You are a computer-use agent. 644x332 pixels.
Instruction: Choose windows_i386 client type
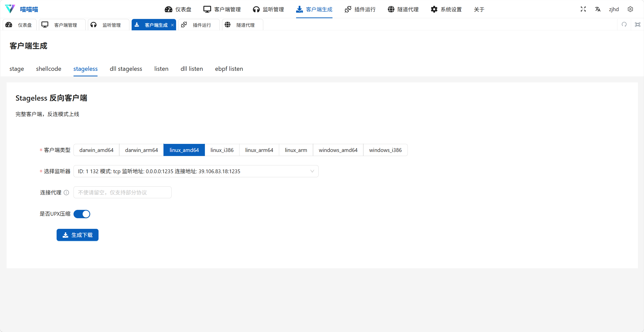(385, 150)
